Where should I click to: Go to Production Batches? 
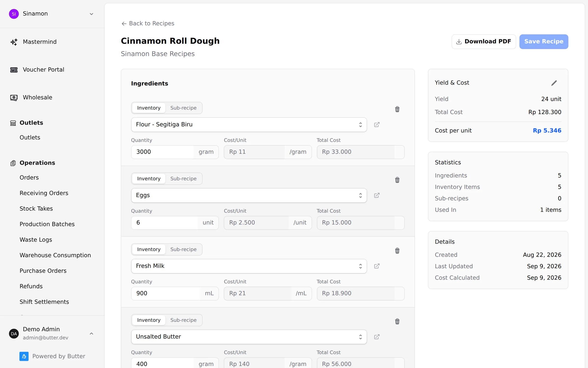click(47, 224)
